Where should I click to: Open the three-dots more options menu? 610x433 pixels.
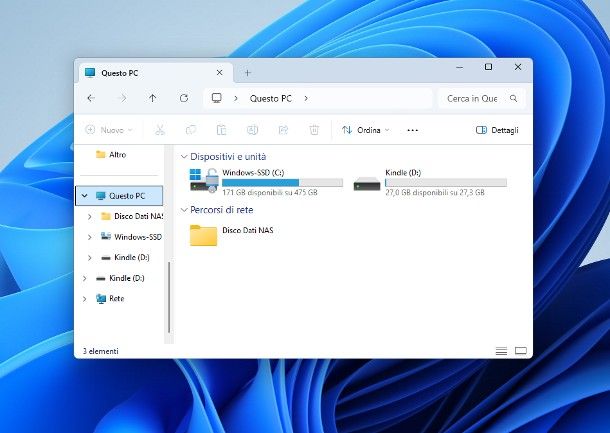tap(412, 130)
